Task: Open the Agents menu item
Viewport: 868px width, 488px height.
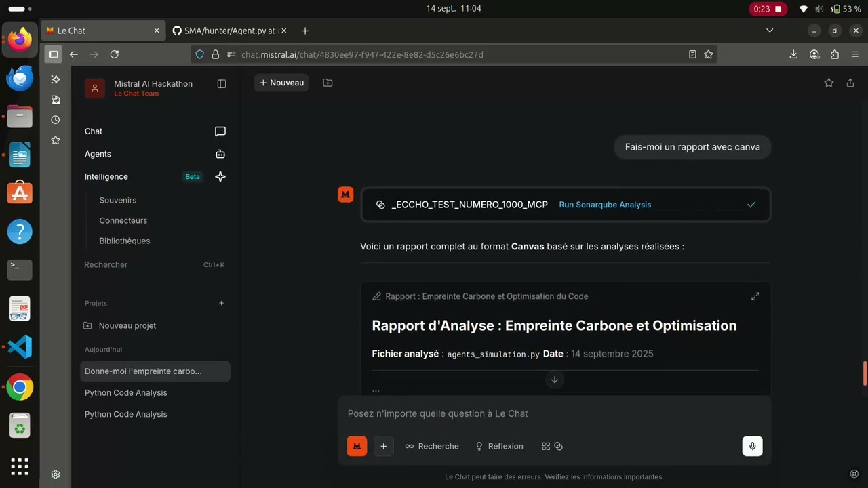Action: point(155,154)
